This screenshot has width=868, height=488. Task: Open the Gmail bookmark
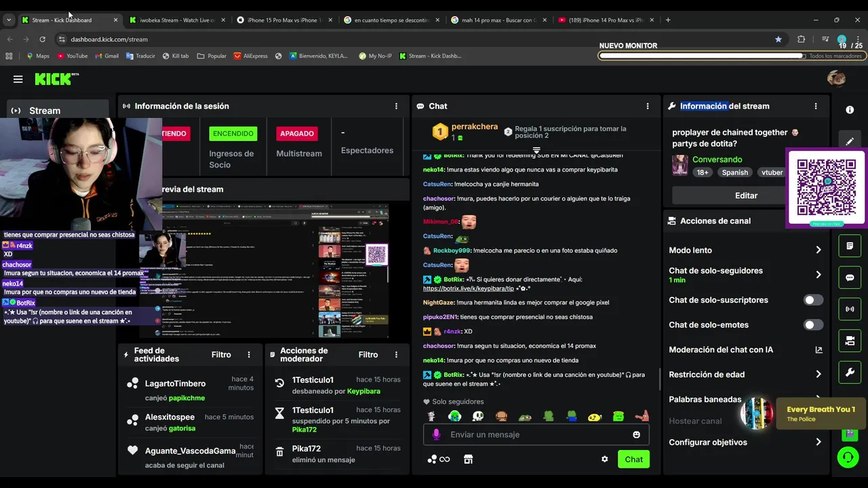[x=106, y=56]
